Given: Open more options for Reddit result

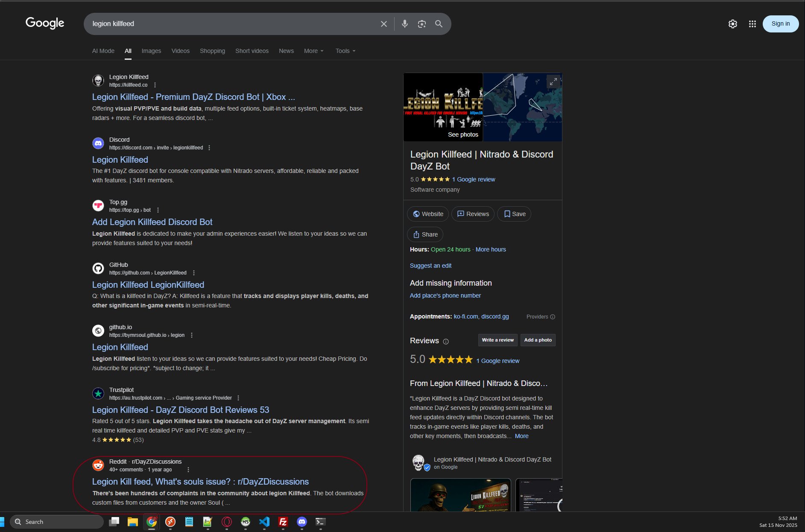Looking at the screenshot, I should (188, 470).
